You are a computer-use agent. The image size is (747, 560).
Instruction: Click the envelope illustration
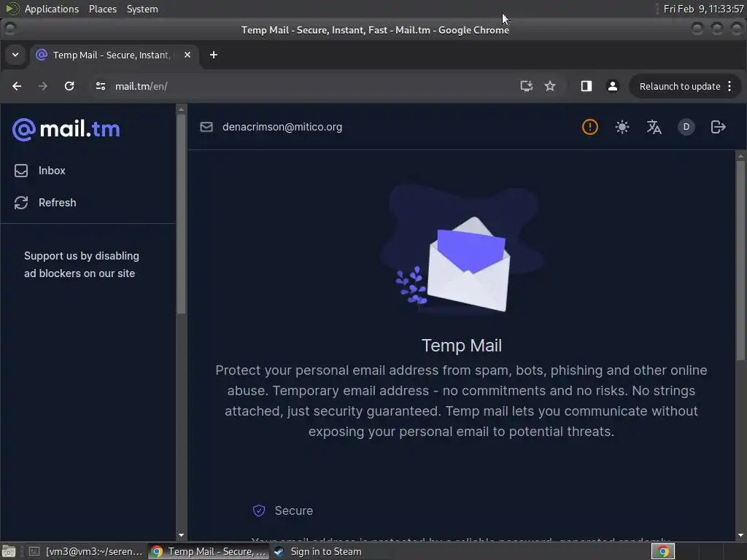click(461, 251)
